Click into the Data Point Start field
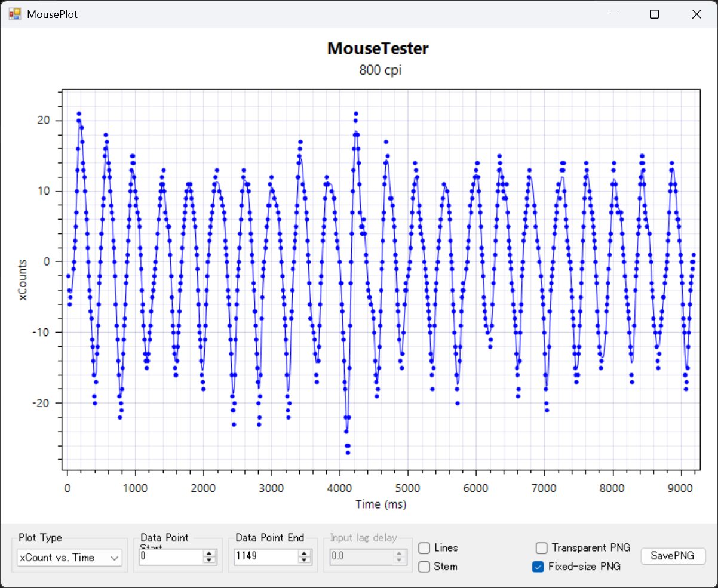Screen dimensions: 718x588 click(170, 557)
